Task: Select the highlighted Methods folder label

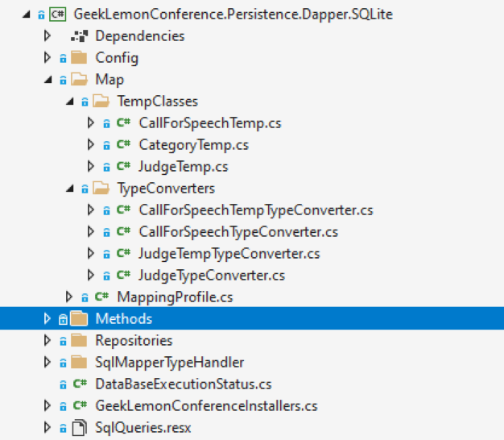Action: coord(124,319)
